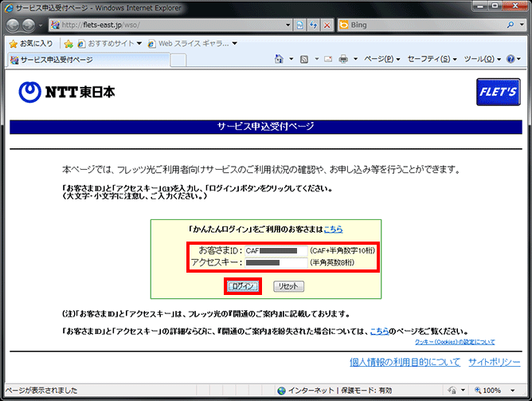
Task: Click the browser Forward arrow button
Action: click(28, 26)
